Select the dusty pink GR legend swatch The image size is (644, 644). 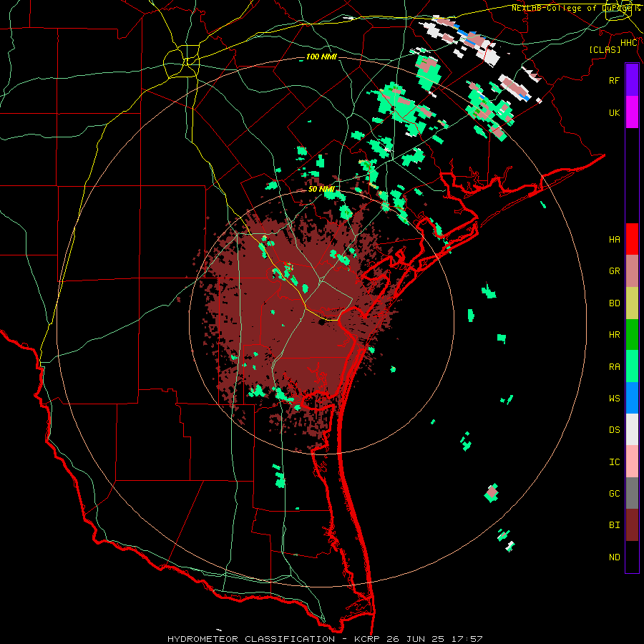(x=632, y=270)
